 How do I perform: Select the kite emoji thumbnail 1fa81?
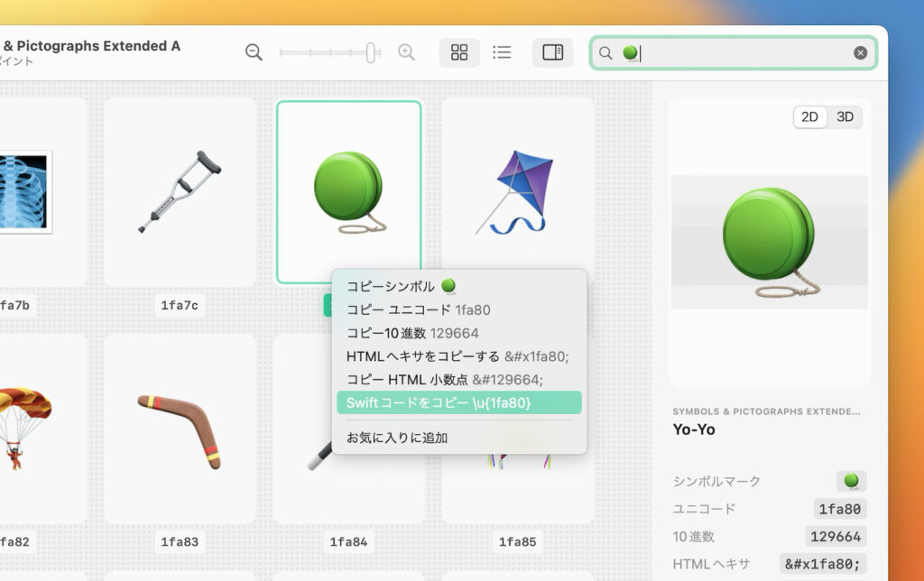point(517,189)
